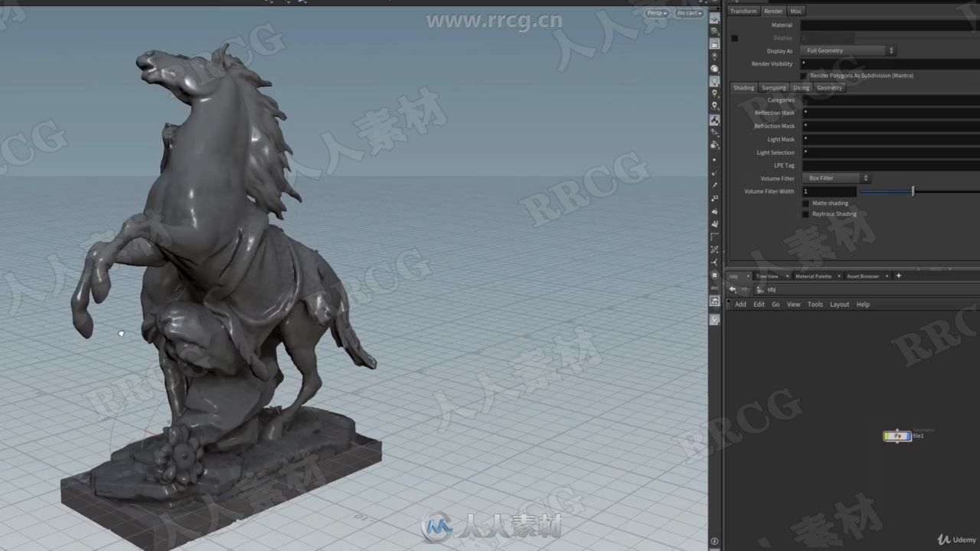Toggle the display primitive numbers icon
The image size is (980, 551).
pos(715,224)
